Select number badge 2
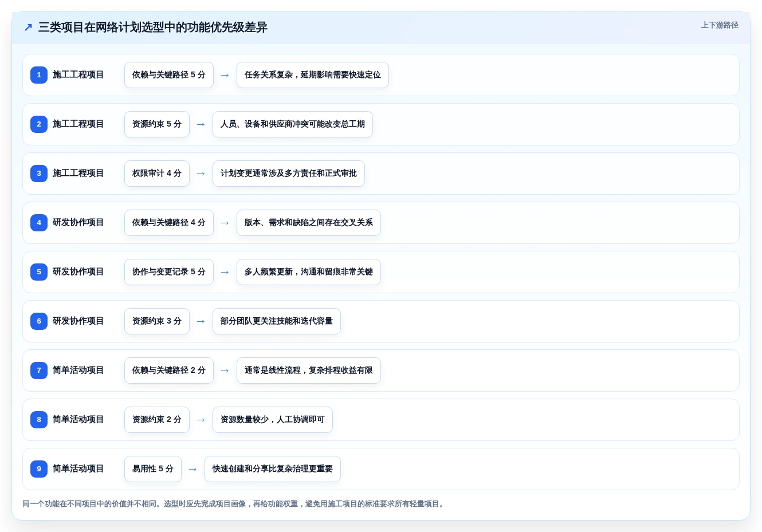The height and width of the screenshot is (532, 762). (x=39, y=124)
